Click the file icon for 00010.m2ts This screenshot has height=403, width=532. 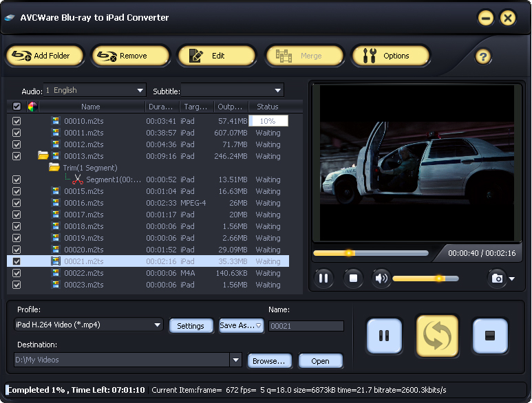pyautogui.click(x=56, y=120)
